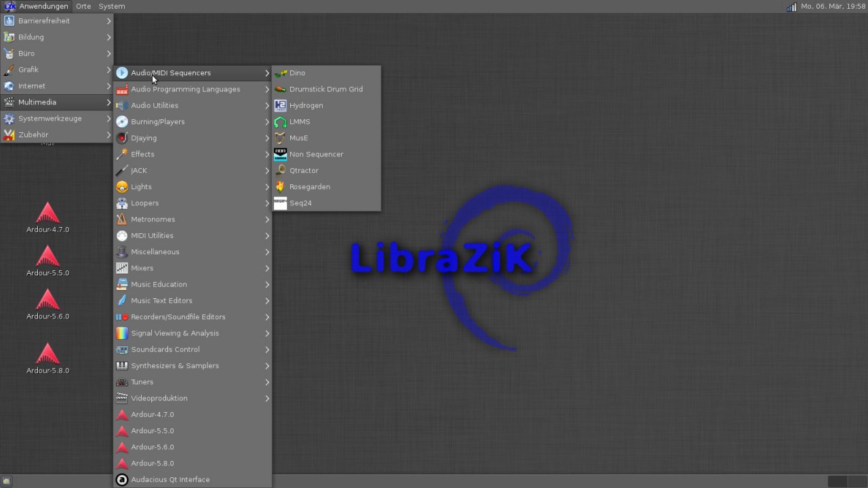Image resolution: width=868 pixels, height=488 pixels.
Task: Launch Seq24 icon
Action: 280,203
